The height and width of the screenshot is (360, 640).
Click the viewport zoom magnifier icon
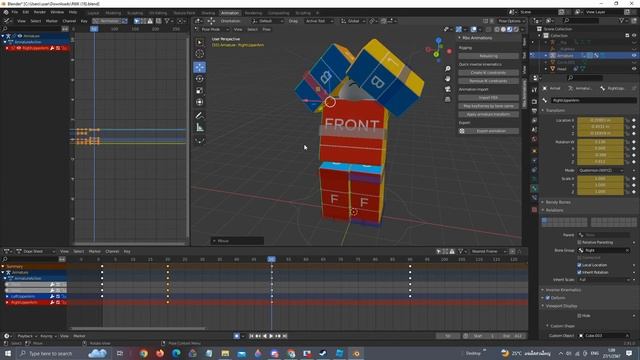(x=448, y=69)
